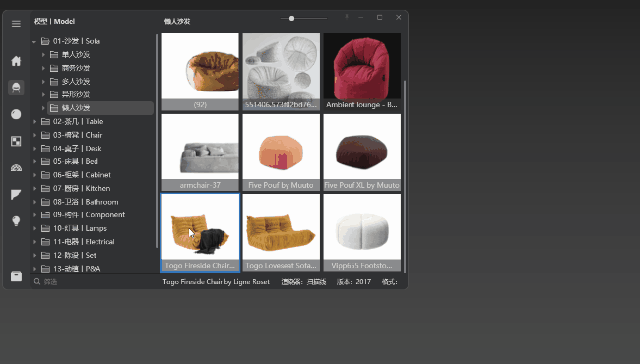Select the chair Model category icon

16,88
